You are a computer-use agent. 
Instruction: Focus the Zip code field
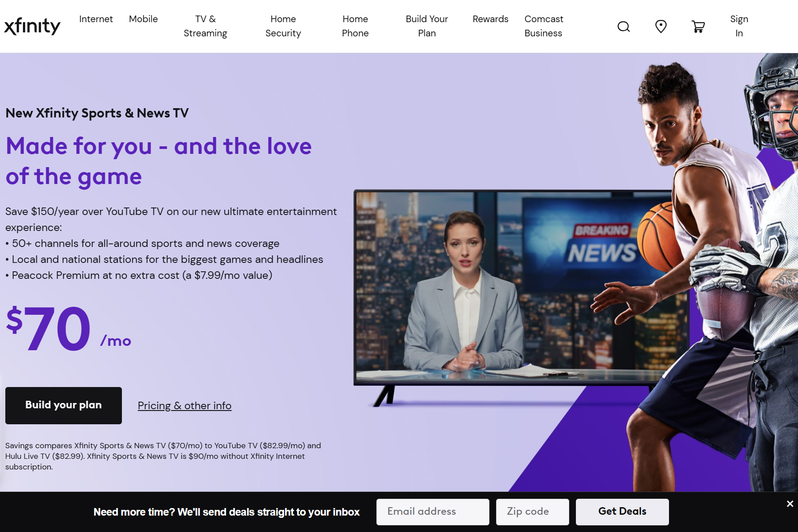pyautogui.click(x=532, y=512)
